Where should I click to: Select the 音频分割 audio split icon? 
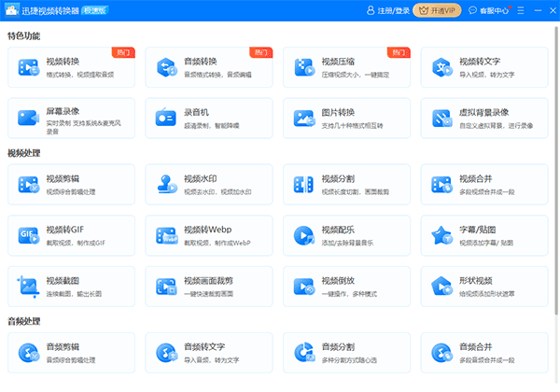point(304,353)
